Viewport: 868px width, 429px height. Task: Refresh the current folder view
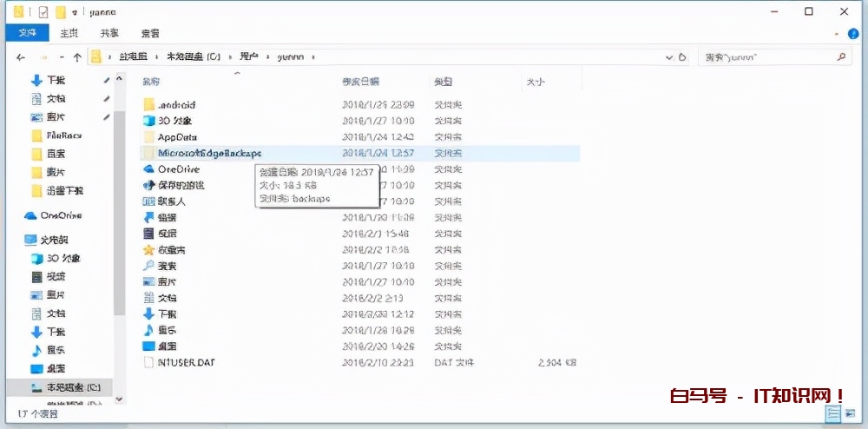(x=682, y=57)
